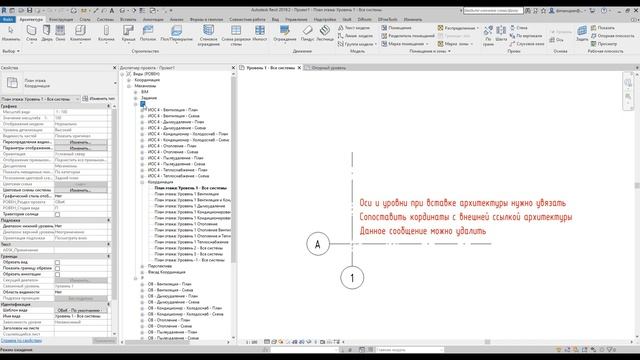Select the By face (По грани) opening tool
The image size is (640, 360).
pos(488,35)
